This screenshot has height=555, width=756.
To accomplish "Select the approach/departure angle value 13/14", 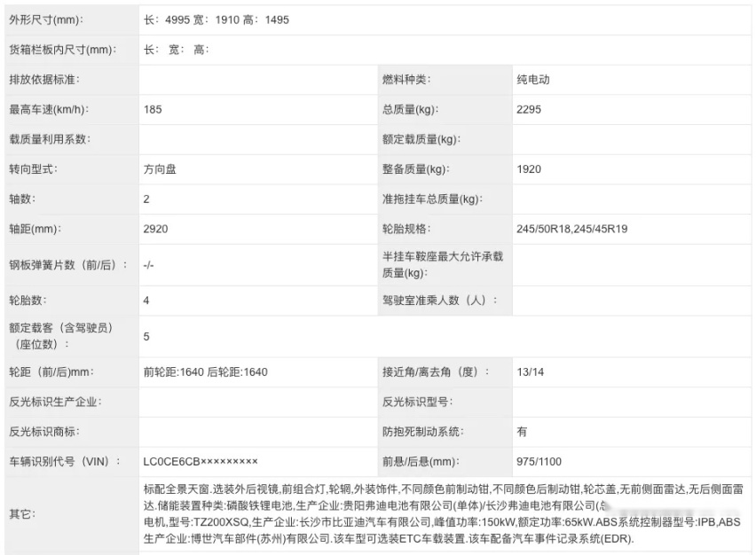I will tap(530, 372).
